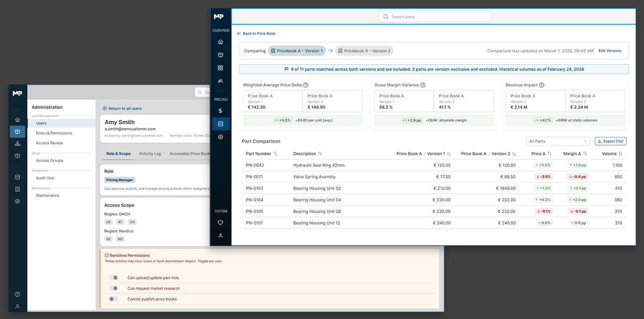The image size is (644, 319).
Task: Focus the Search parts field
Action: [x=435, y=16]
